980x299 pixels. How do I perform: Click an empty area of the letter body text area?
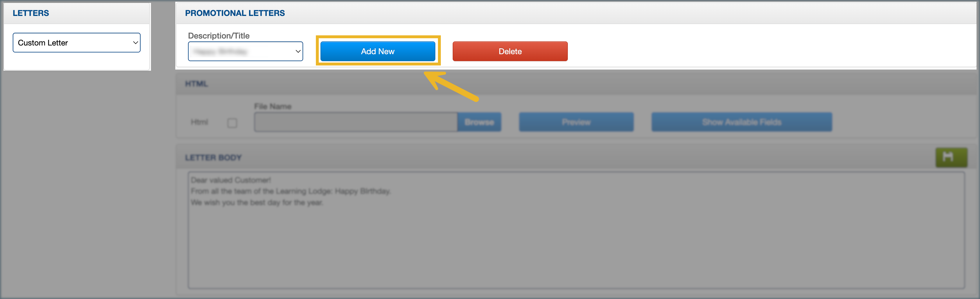click(x=571, y=248)
